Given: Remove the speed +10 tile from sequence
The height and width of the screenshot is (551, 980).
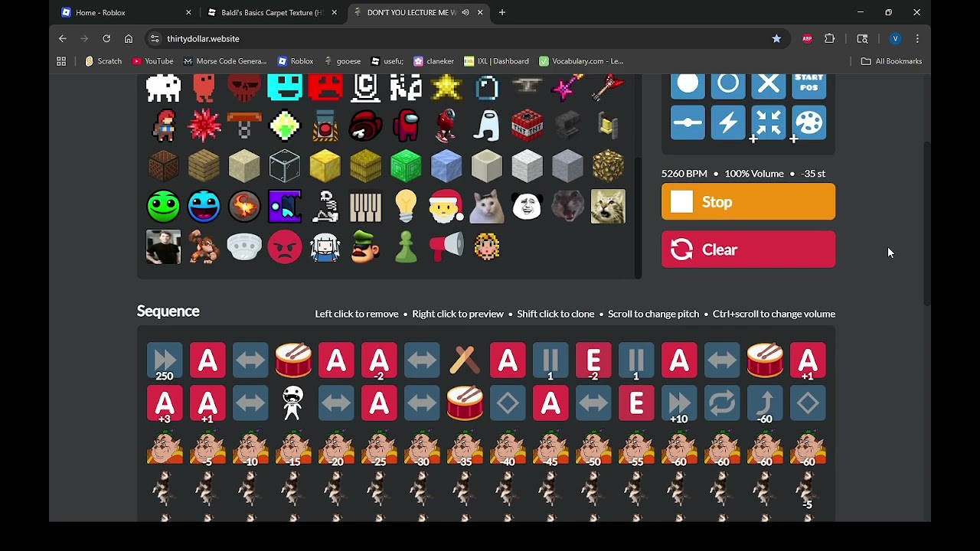Looking at the screenshot, I should 679,404.
